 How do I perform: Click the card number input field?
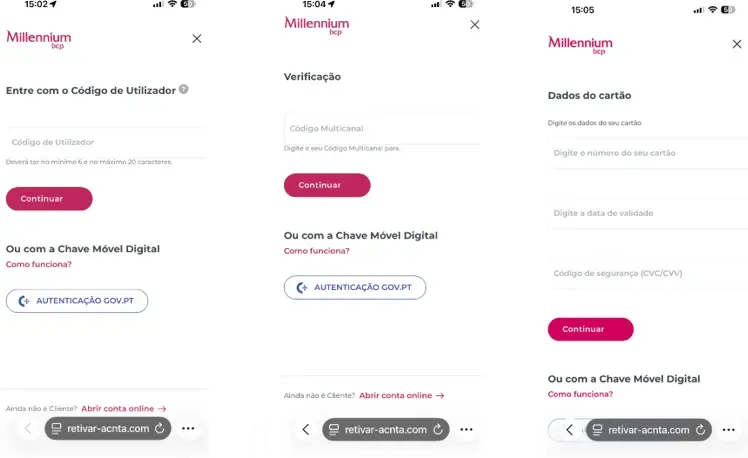point(647,153)
